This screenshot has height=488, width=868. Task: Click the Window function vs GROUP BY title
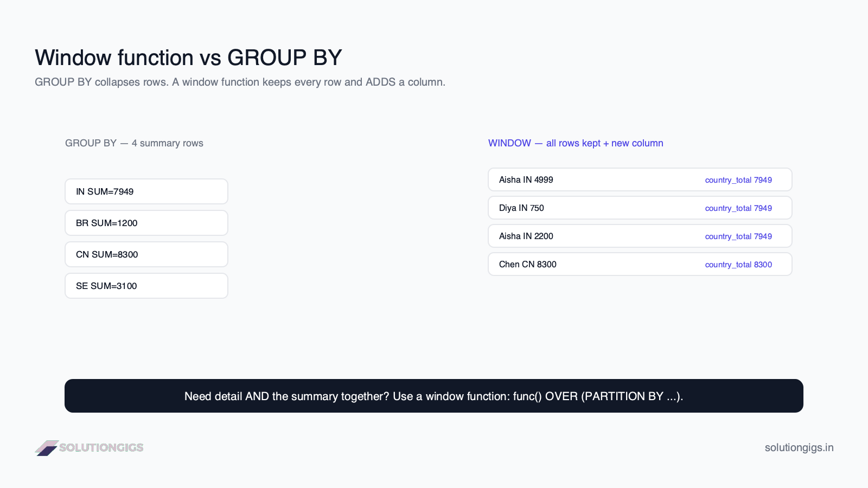[x=188, y=57]
